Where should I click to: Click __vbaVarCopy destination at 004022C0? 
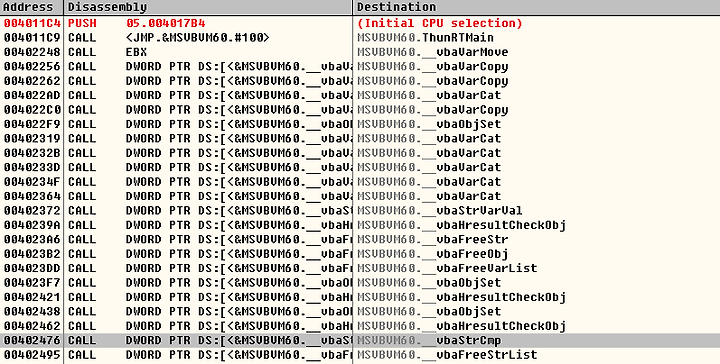433,110
